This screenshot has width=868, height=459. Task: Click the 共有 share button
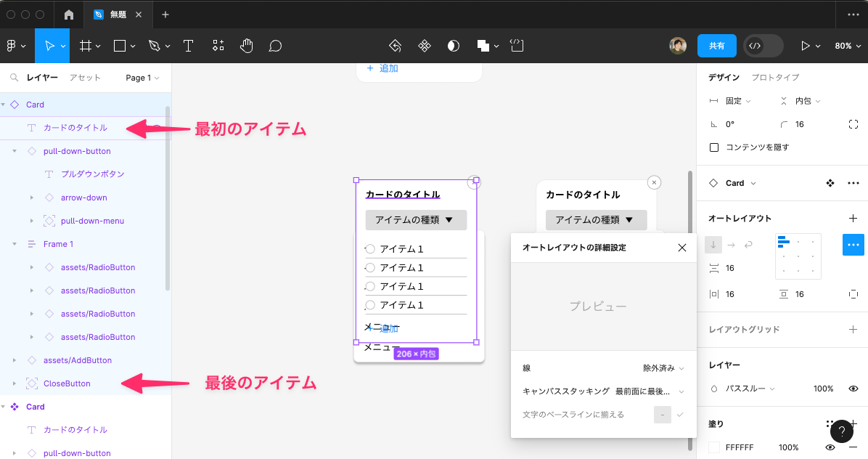pos(716,46)
